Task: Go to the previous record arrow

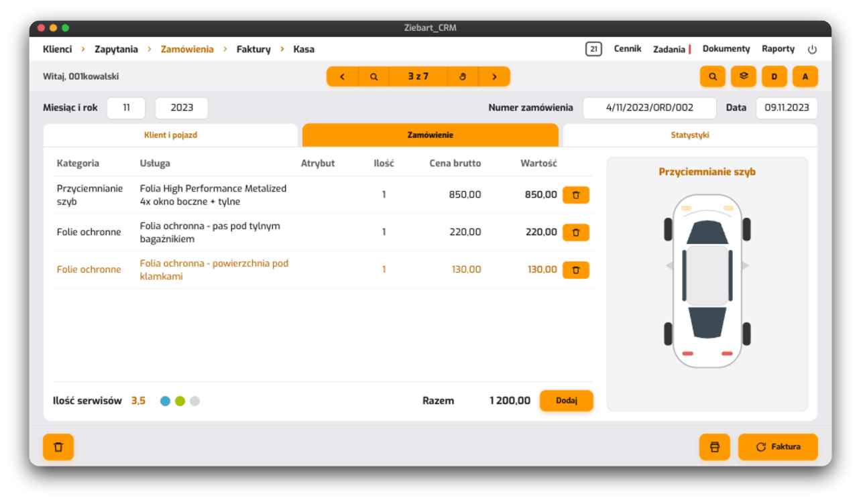Action: pyautogui.click(x=343, y=76)
